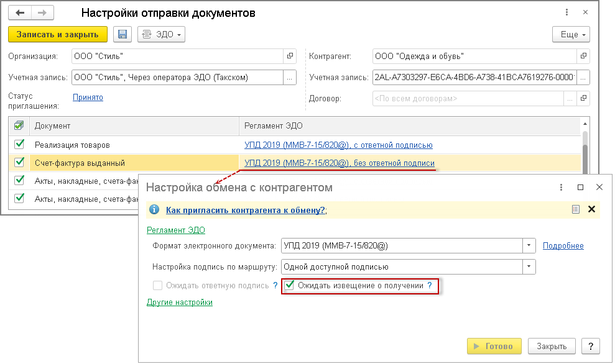Uncheck the Реализация товаров row checkbox
Viewport: 615px width, 364px height.
[x=19, y=145]
